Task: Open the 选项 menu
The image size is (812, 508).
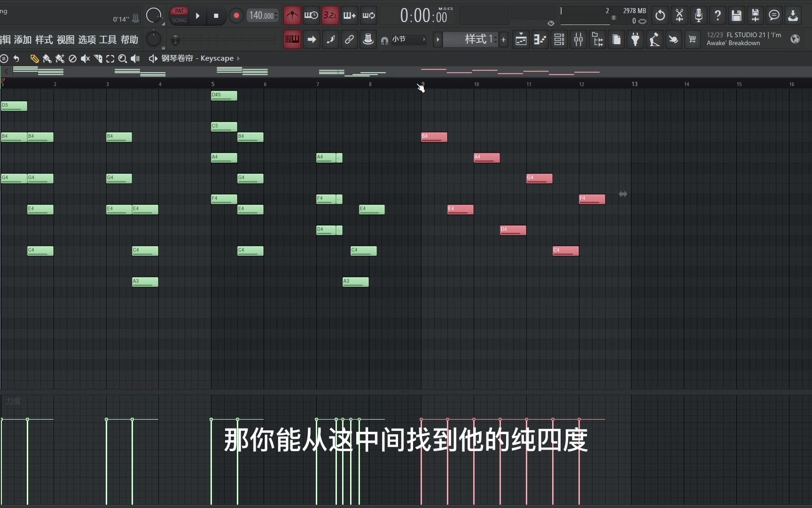Action: point(87,40)
